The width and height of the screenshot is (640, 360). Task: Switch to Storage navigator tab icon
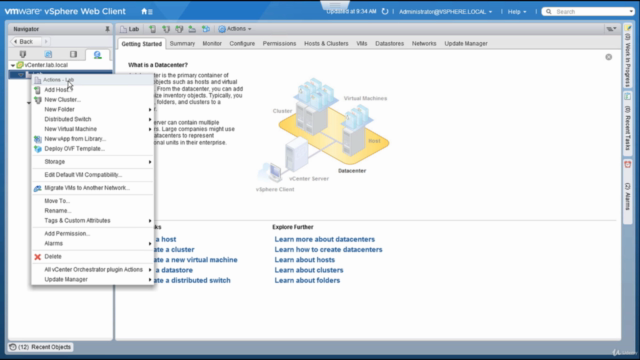pos(73,54)
